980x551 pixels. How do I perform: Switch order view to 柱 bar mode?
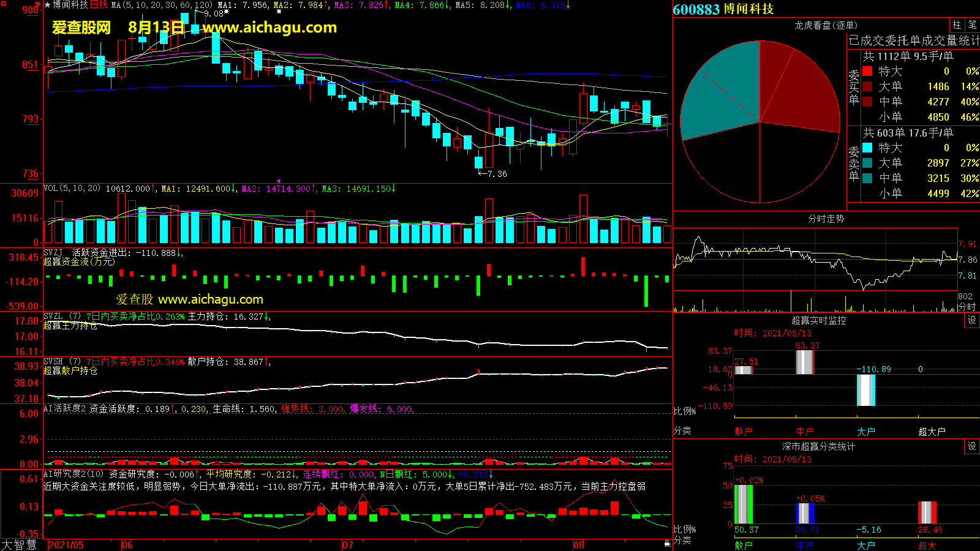point(957,25)
